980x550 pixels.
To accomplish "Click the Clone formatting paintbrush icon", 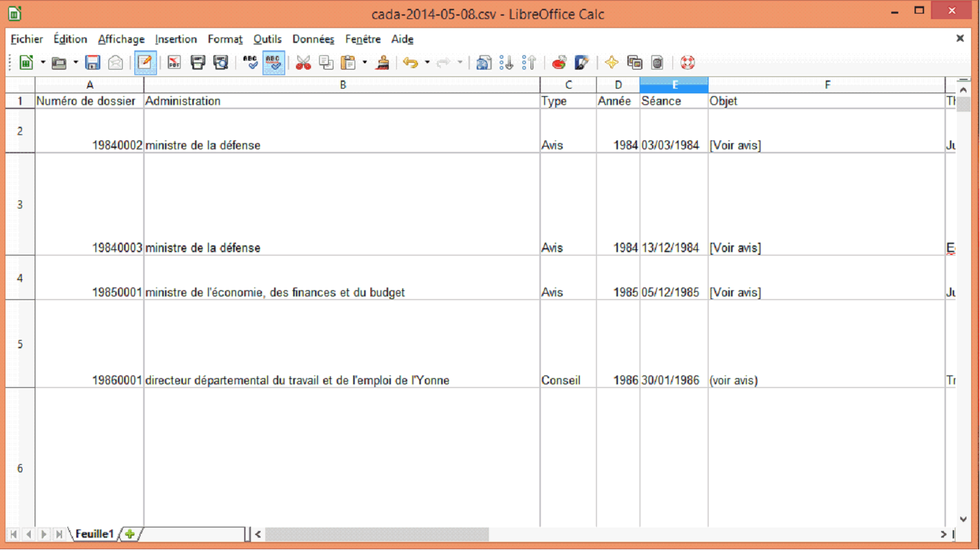I will [x=383, y=63].
